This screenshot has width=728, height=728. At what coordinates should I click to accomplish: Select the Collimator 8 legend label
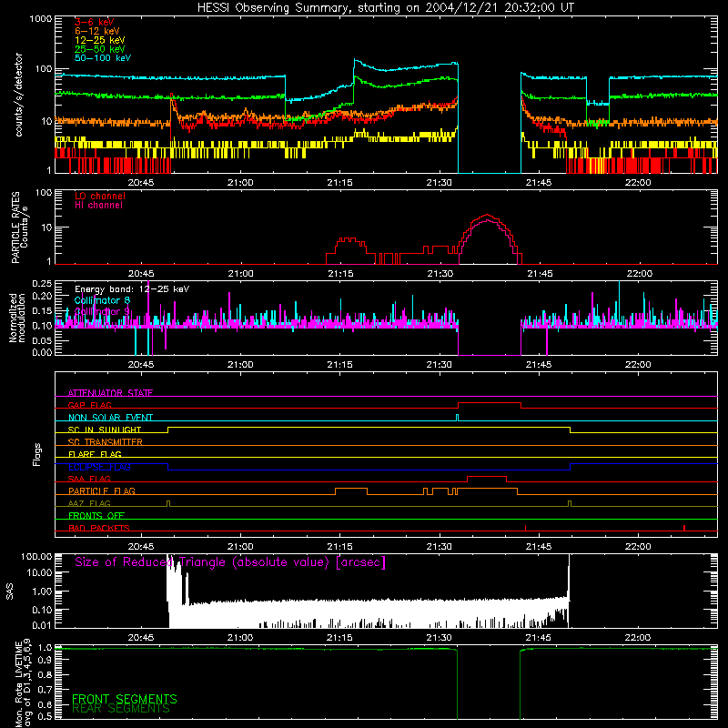102,300
